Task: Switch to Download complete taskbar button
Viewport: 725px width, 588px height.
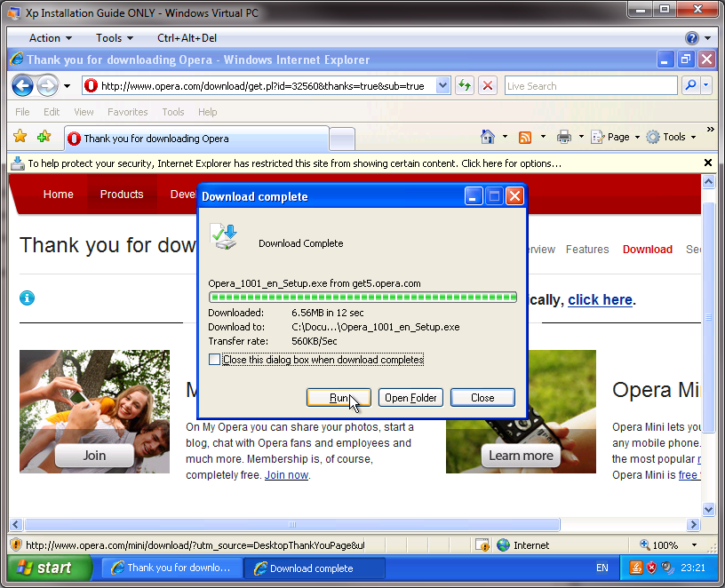Action: (x=315, y=568)
